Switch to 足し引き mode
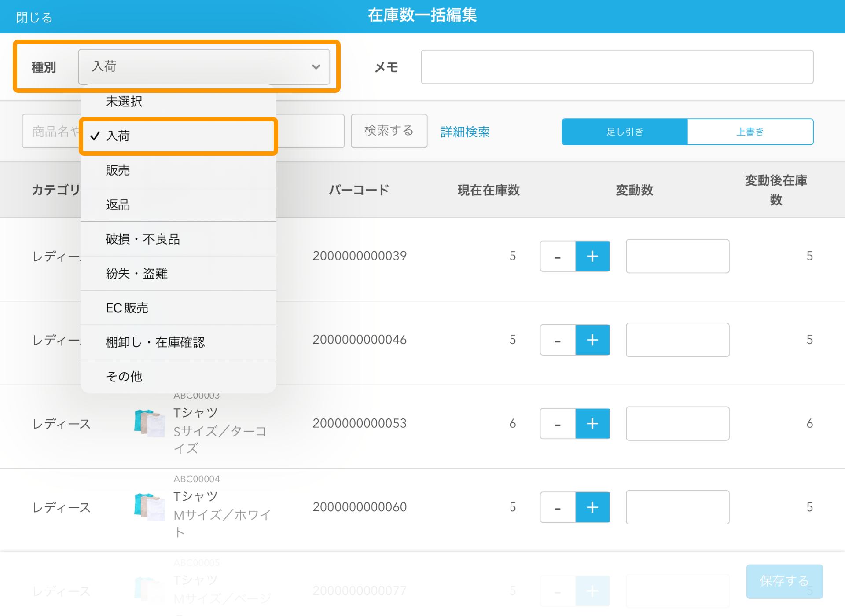The height and width of the screenshot is (616, 845). (625, 132)
